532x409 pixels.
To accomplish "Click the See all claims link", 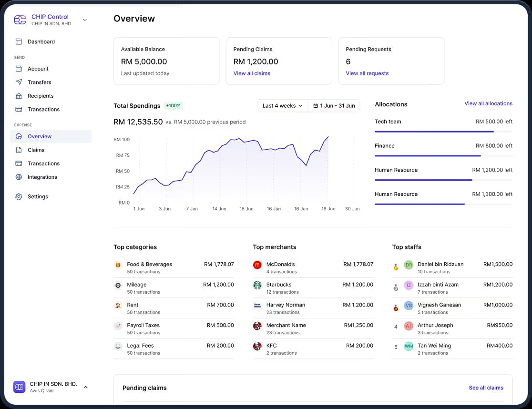I will point(486,388).
